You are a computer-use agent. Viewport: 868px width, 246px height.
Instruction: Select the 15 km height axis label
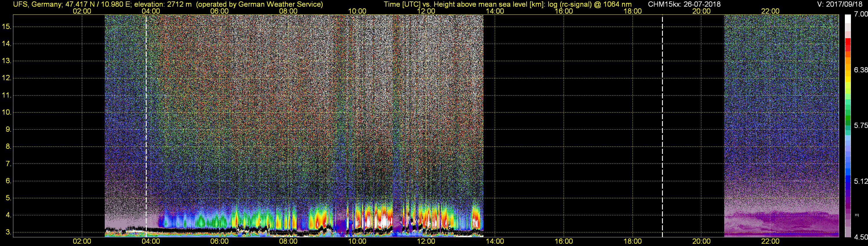click(x=6, y=27)
